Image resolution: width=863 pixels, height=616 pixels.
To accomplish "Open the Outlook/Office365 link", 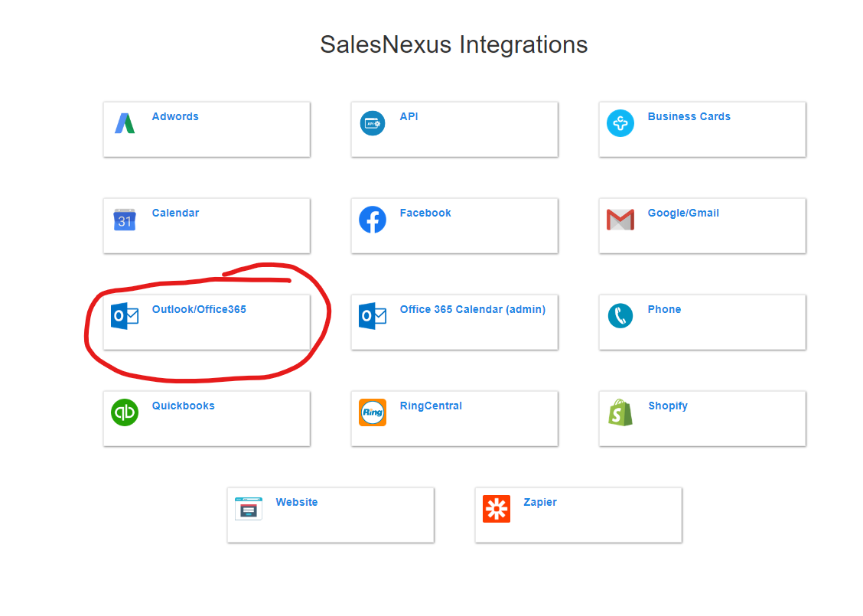I will click(199, 309).
